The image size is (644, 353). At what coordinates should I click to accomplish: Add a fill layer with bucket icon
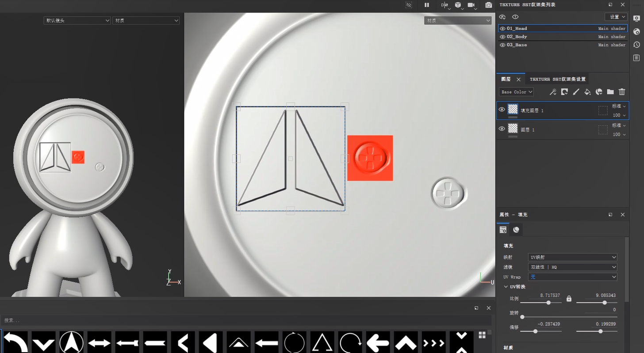coord(587,92)
